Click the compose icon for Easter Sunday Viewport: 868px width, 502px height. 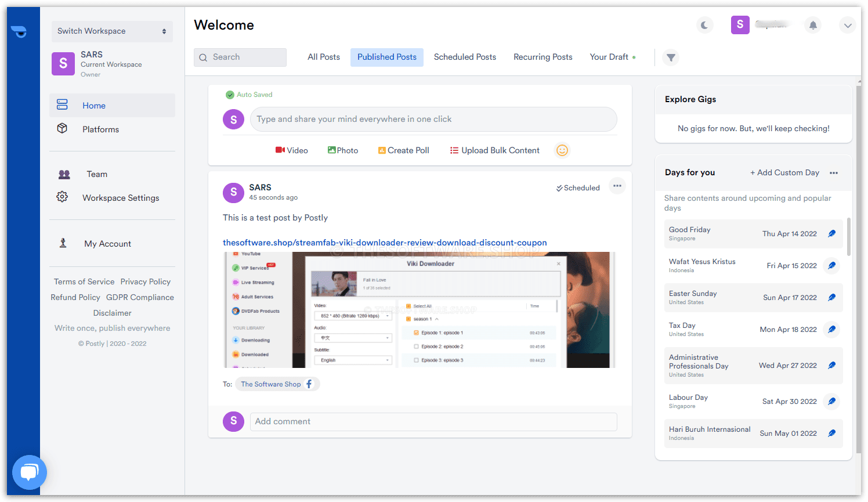(831, 298)
